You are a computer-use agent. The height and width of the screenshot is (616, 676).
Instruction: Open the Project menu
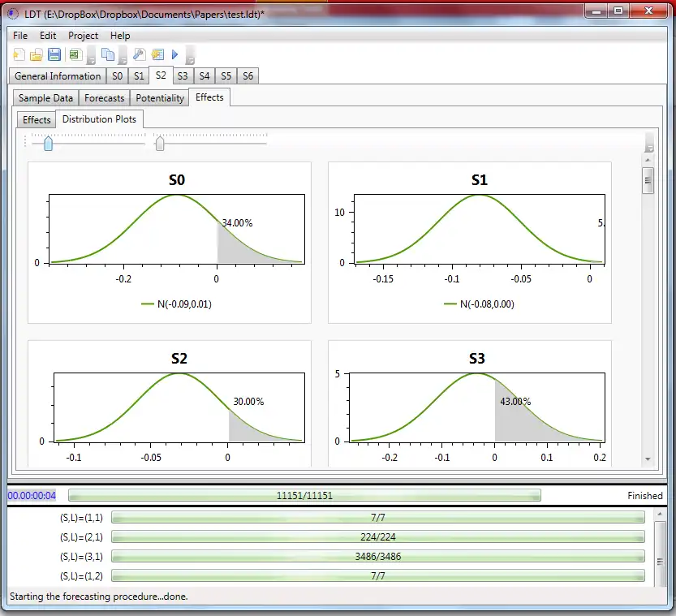83,36
